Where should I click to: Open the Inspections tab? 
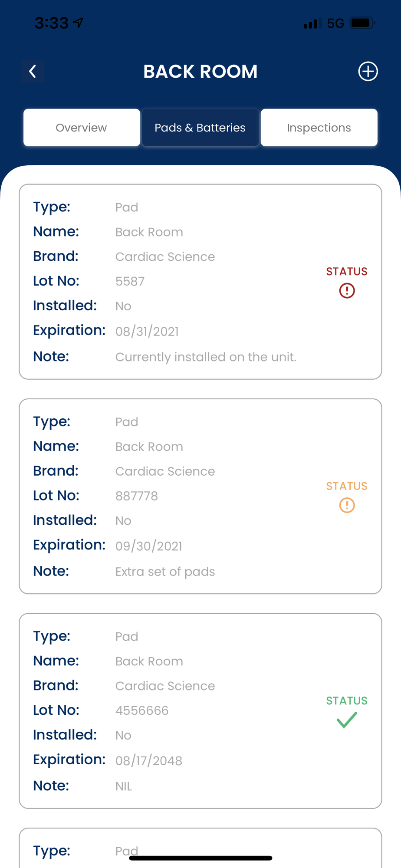pos(319,128)
